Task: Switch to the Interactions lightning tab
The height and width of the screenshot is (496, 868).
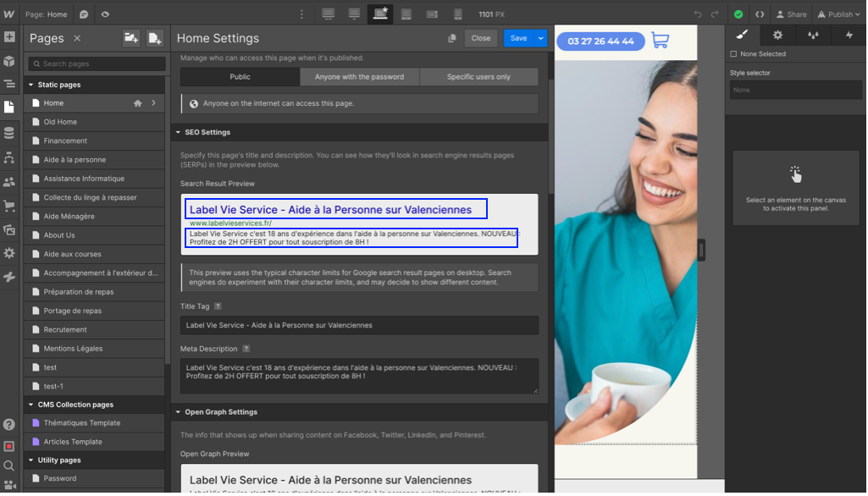Action: [849, 35]
